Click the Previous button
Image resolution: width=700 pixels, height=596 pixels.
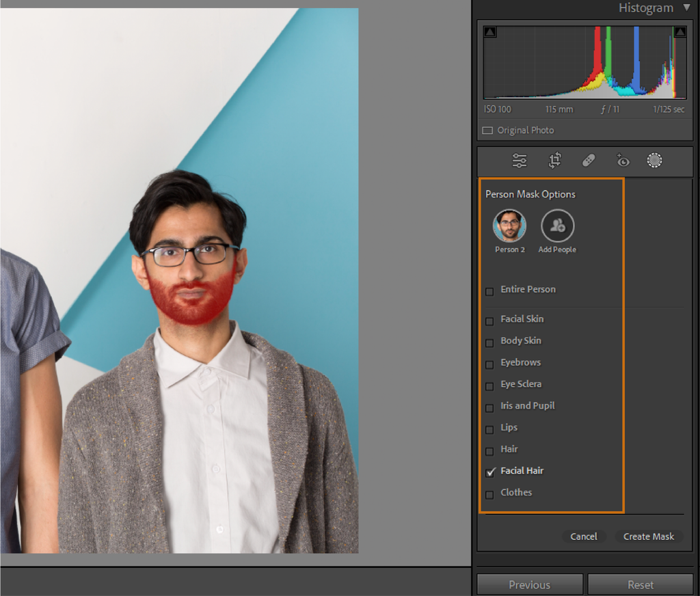tap(529, 584)
